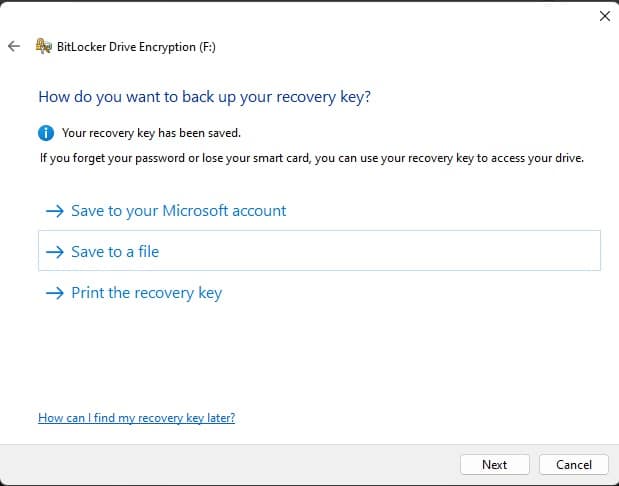
Task: Choose Print the recovery key
Action: coord(146,293)
